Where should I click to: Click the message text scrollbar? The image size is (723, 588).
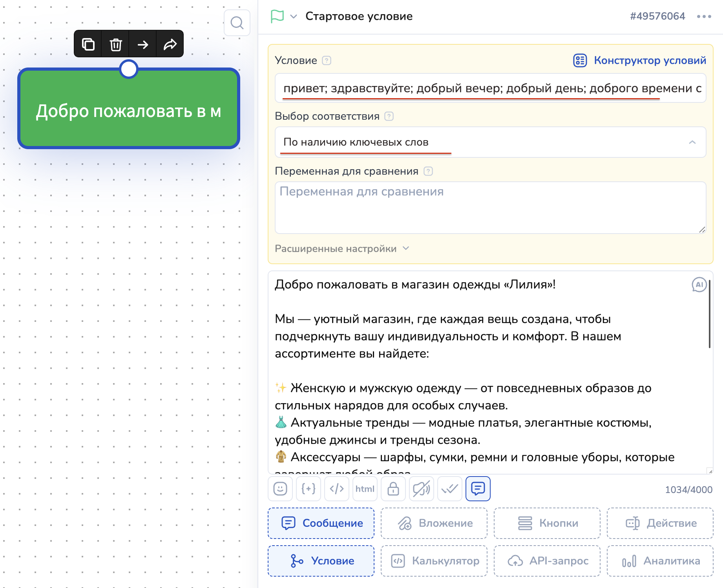coord(710,314)
